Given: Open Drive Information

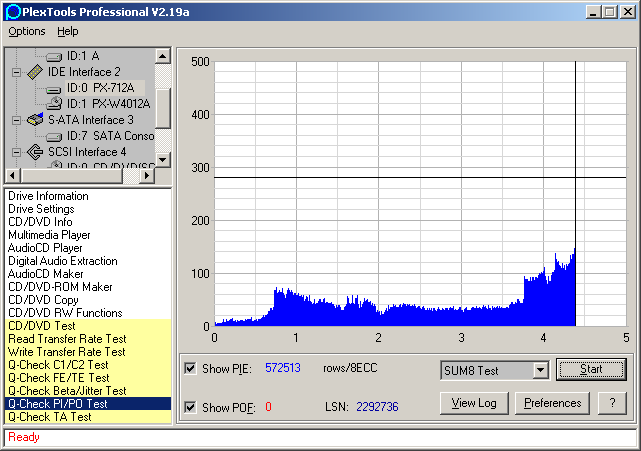Looking at the screenshot, I should 88,196.
